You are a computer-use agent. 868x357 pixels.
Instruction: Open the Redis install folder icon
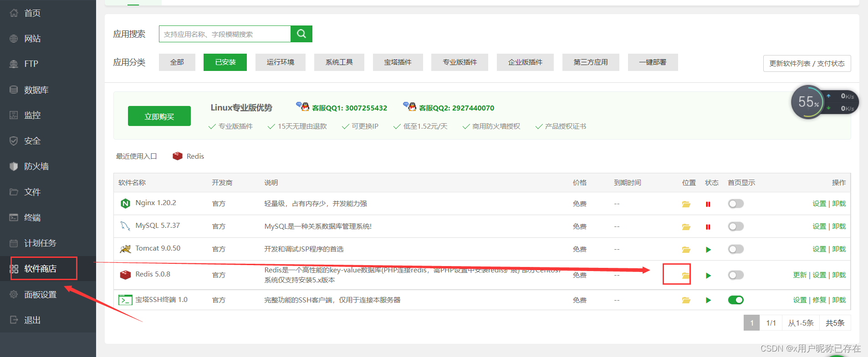[x=686, y=276]
